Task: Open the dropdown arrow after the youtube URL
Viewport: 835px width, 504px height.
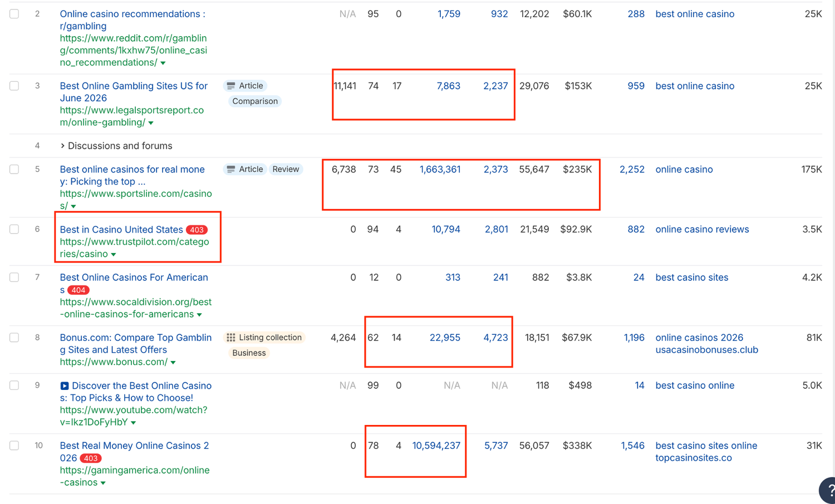Action: pyautogui.click(x=133, y=422)
